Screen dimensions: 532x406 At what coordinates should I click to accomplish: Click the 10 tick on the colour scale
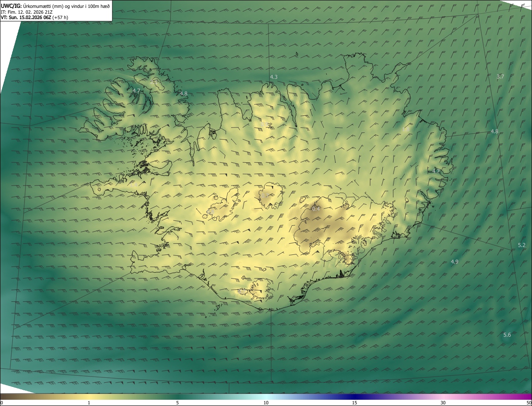point(266,403)
